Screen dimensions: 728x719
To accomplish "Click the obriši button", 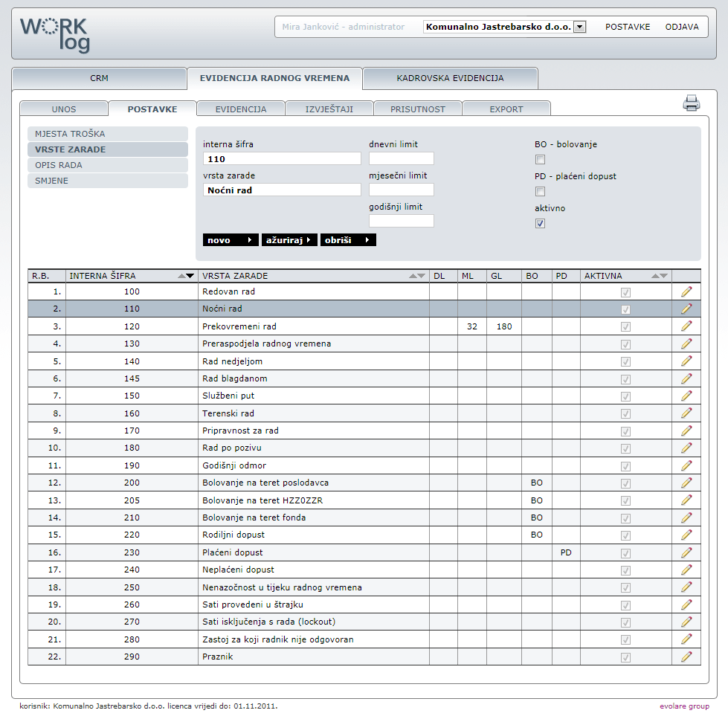I will (x=348, y=240).
